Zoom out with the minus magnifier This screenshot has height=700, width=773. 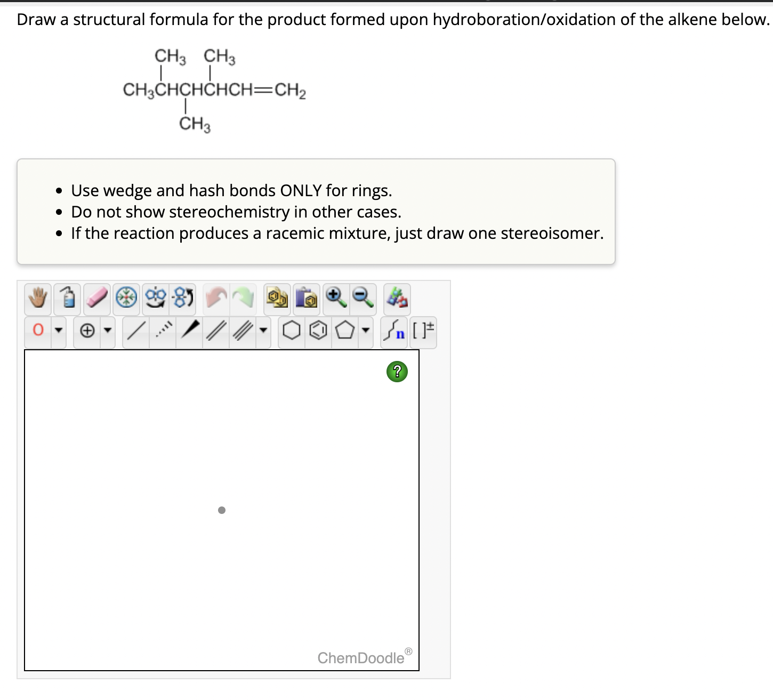pos(363,298)
